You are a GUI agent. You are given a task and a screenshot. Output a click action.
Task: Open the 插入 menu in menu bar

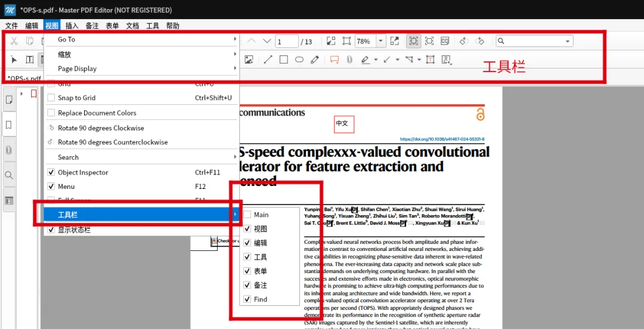click(x=72, y=26)
